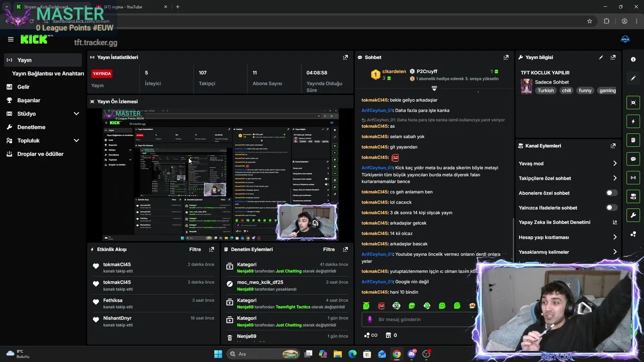Click the user avatar in top right header
This screenshot has height=362, width=644.
[x=625, y=39]
